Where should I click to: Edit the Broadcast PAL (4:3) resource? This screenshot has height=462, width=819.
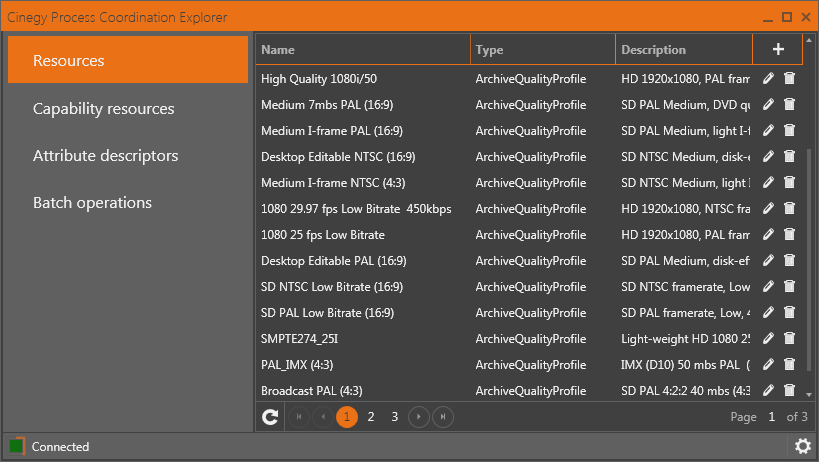[768, 390]
